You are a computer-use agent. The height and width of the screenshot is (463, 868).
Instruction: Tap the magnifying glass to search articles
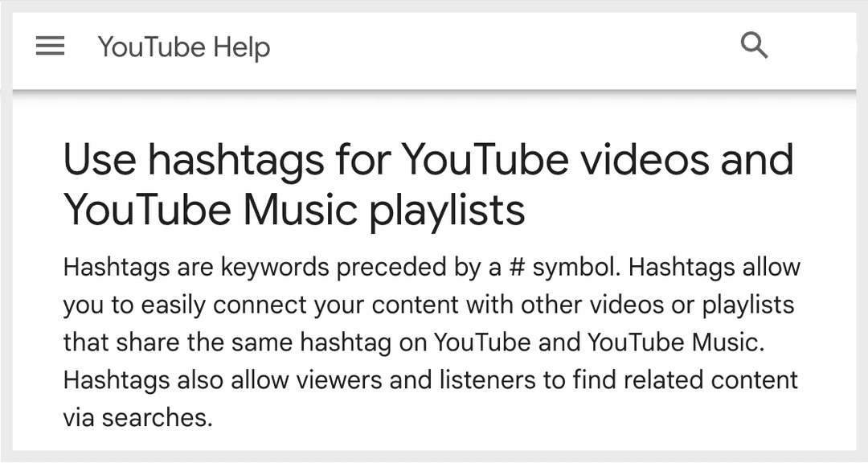point(754,46)
